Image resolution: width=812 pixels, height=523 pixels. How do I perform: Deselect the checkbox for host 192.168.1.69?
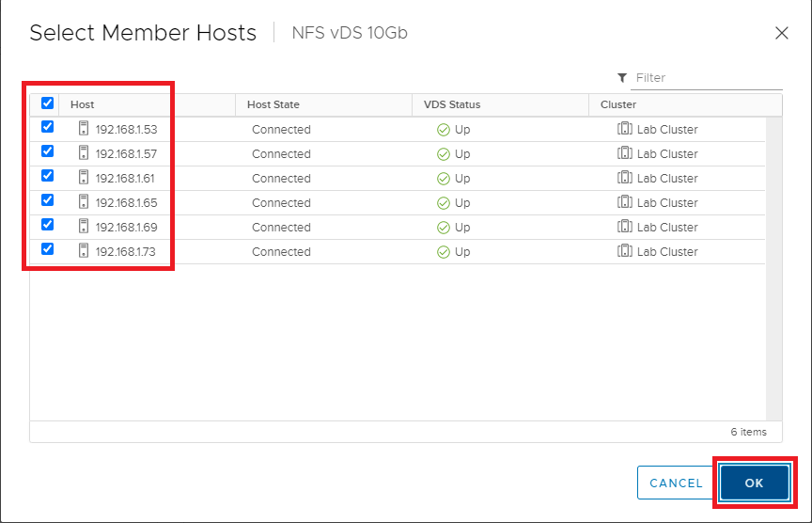pyautogui.click(x=48, y=225)
